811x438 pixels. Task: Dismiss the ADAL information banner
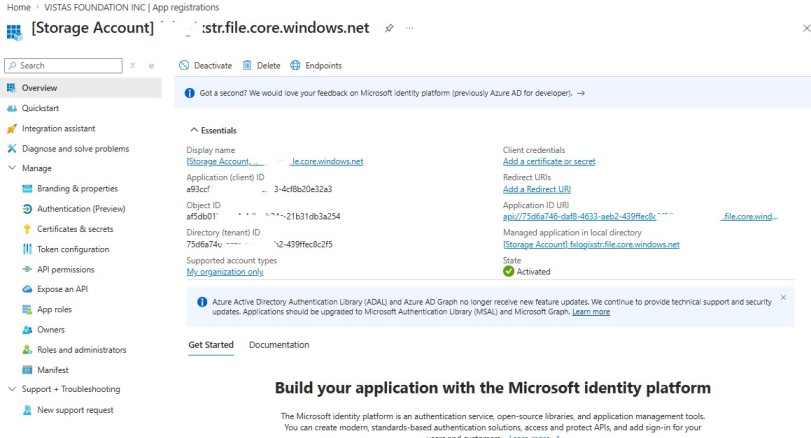[x=783, y=297]
